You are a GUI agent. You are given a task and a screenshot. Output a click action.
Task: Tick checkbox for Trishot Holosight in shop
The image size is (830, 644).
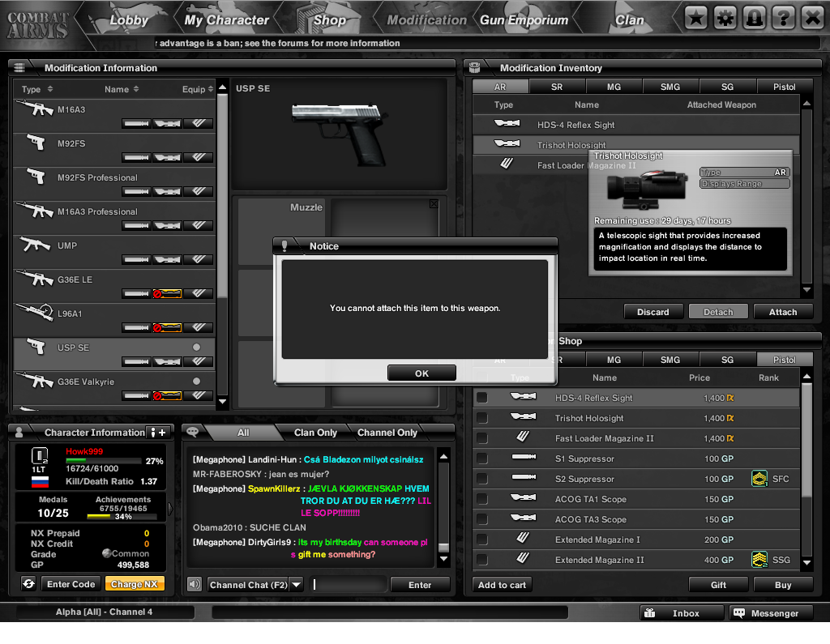482,417
